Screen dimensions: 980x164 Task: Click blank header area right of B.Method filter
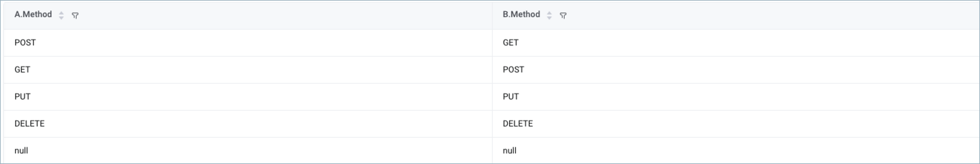(x=772, y=15)
